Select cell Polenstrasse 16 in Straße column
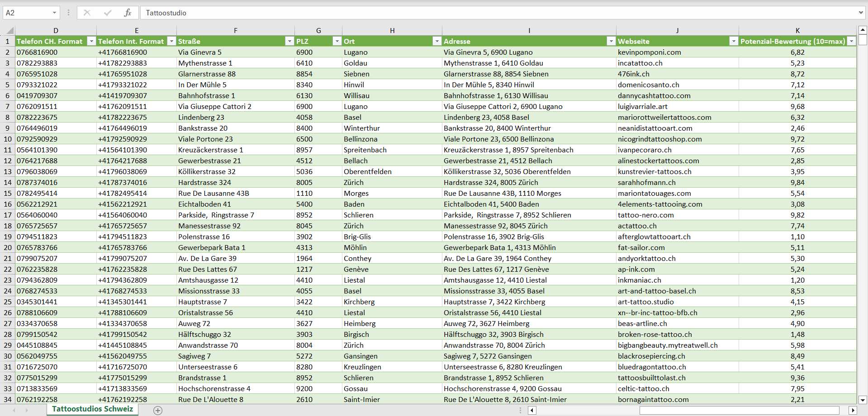The image size is (868, 416). pyautogui.click(x=236, y=236)
